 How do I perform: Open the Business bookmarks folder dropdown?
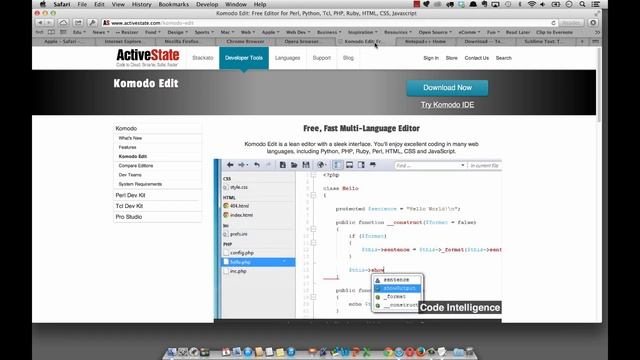[329, 32]
